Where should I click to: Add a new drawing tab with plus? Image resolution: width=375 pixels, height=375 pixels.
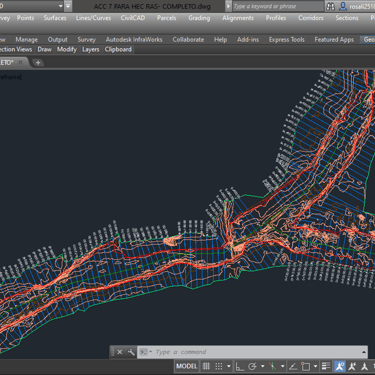pos(38,63)
